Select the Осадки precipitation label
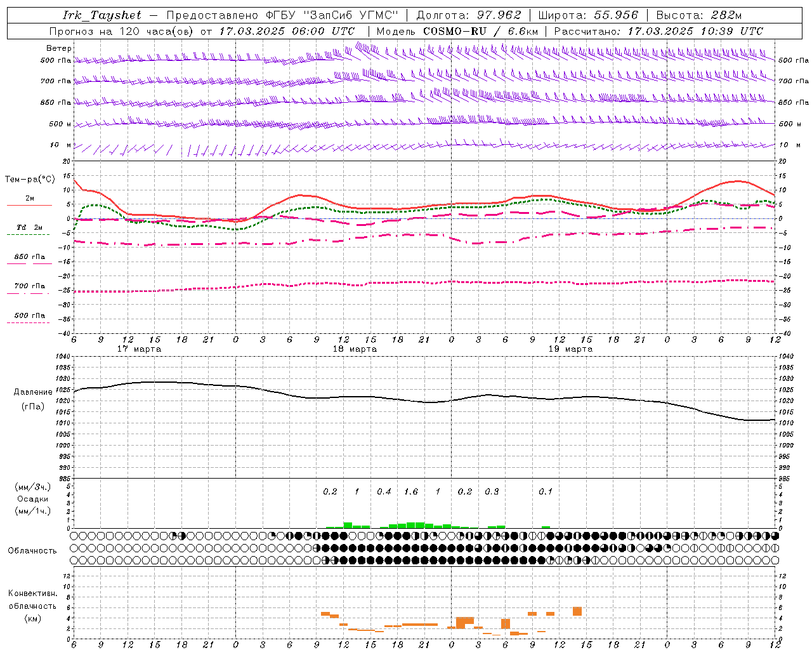The image size is (812, 650). (x=32, y=499)
